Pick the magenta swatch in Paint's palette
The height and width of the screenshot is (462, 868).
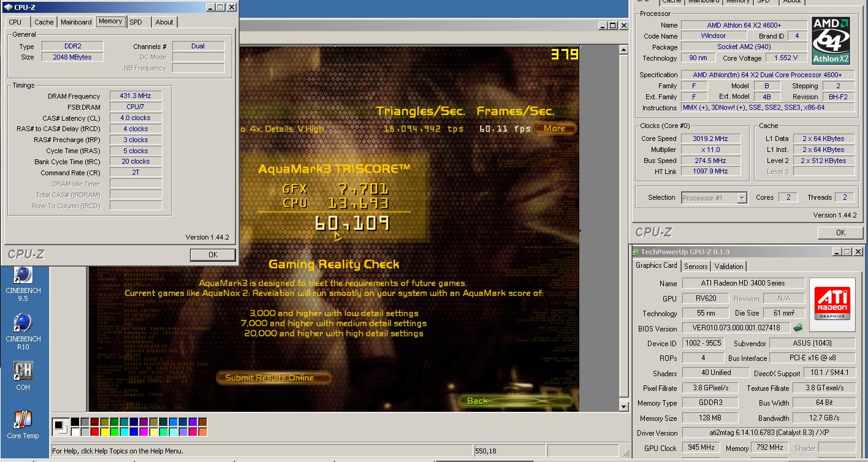tap(143, 431)
